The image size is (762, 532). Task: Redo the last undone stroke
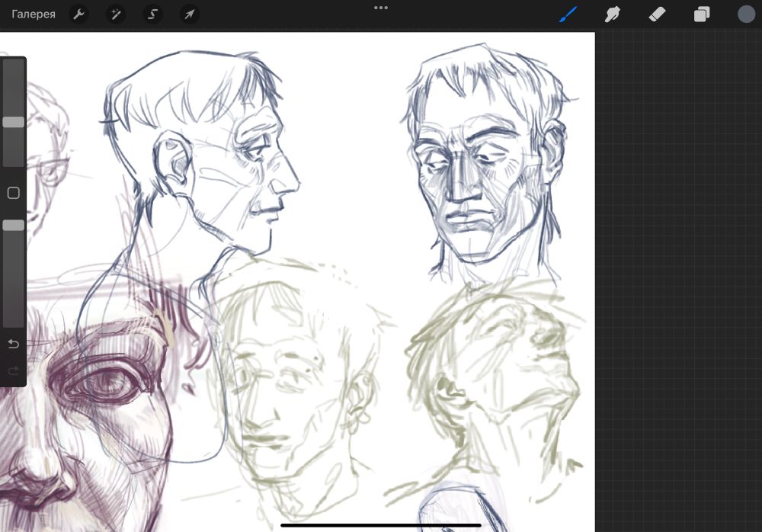[x=13, y=371]
